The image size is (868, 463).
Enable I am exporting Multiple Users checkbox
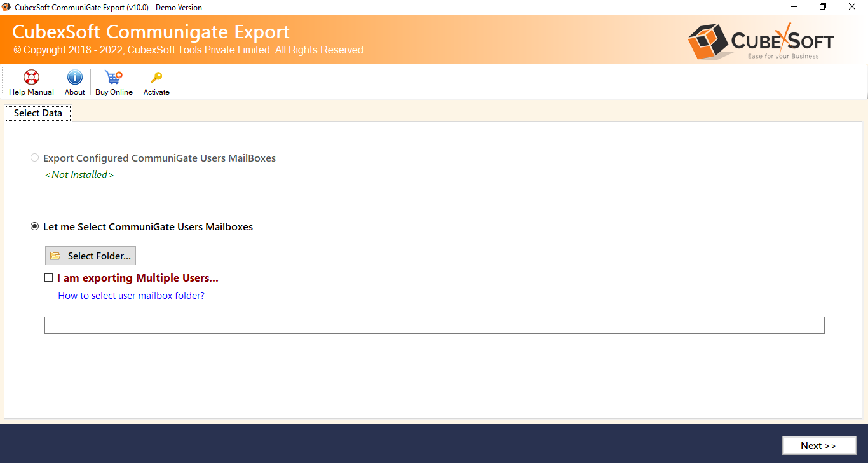(x=48, y=277)
